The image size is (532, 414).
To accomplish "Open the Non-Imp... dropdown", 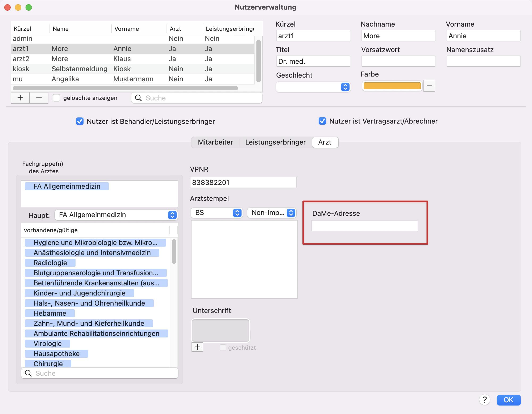I will [x=272, y=213].
